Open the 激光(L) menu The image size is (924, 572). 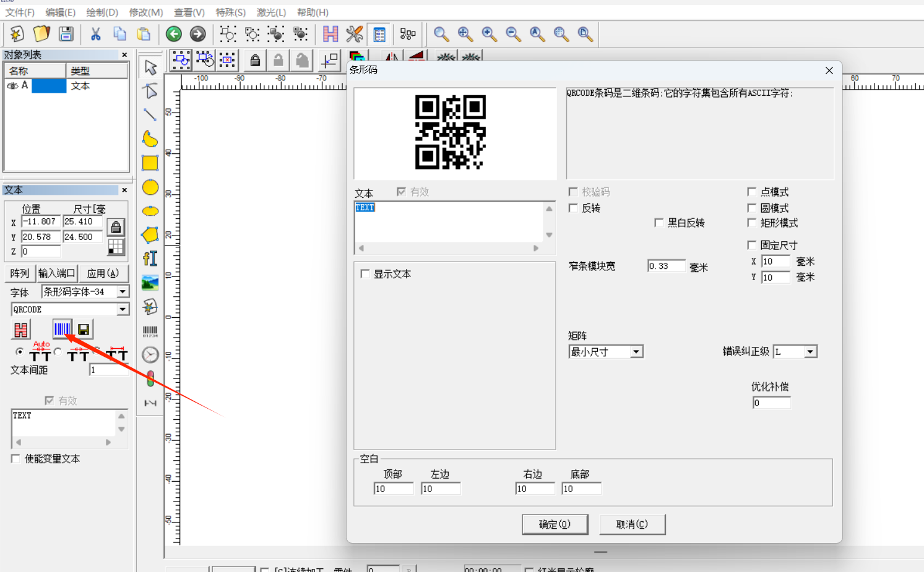[271, 12]
